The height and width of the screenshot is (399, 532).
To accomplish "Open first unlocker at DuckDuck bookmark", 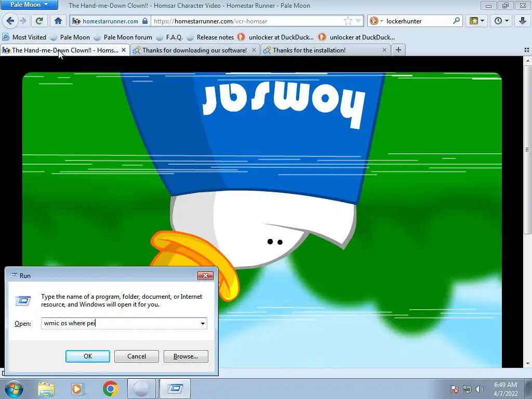I will coord(275,37).
